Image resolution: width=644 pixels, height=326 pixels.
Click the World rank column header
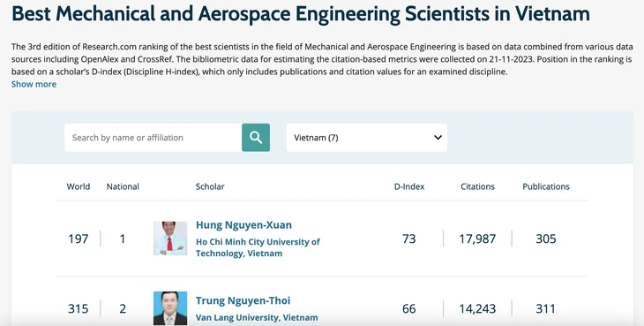pyautogui.click(x=78, y=186)
